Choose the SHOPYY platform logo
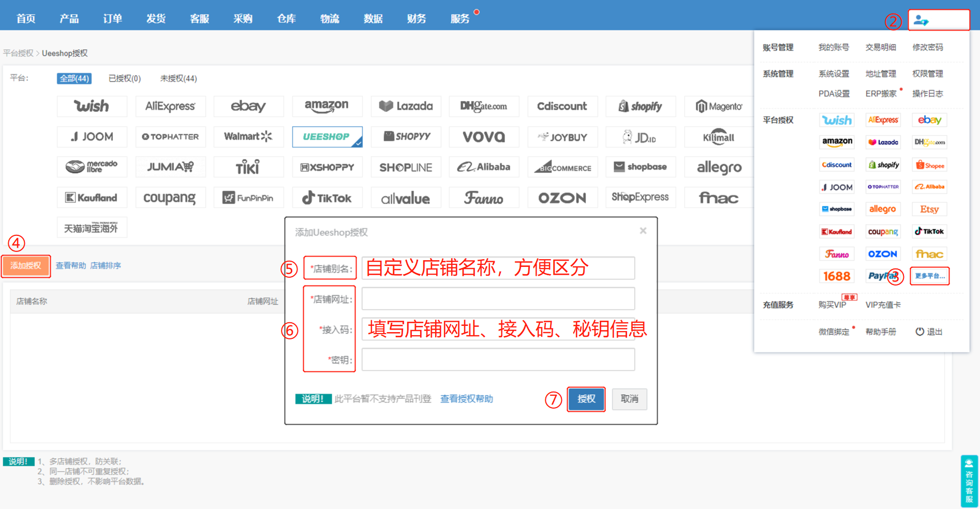980x509 pixels. pos(406,137)
